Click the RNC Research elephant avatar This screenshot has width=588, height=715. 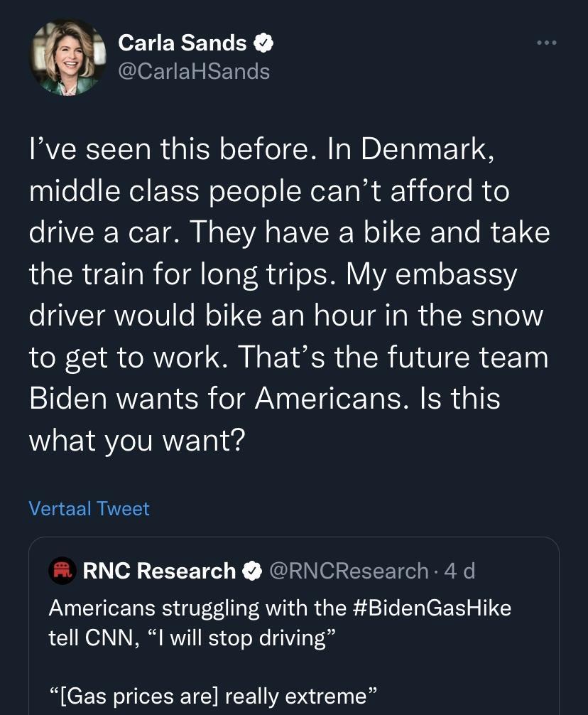[61, 569]
